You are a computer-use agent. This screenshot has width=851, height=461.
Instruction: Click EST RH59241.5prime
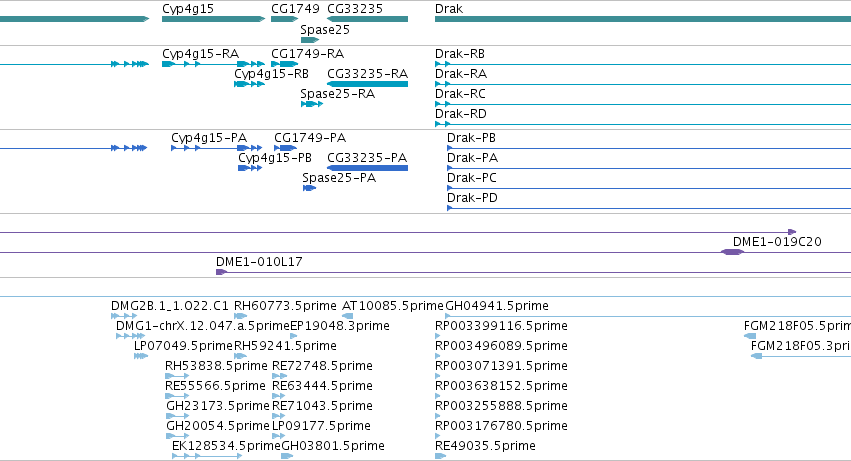240,356
